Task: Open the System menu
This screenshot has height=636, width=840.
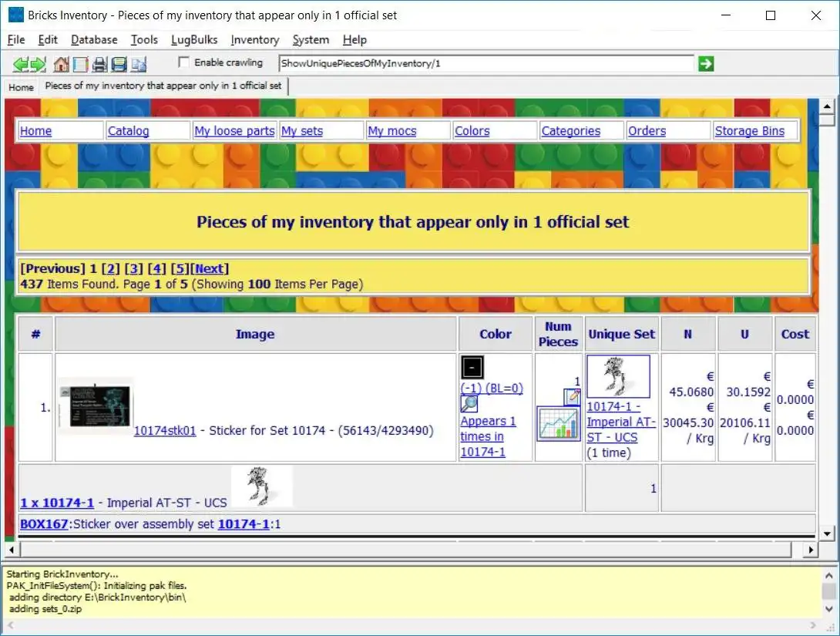Action: click(311, 39)
